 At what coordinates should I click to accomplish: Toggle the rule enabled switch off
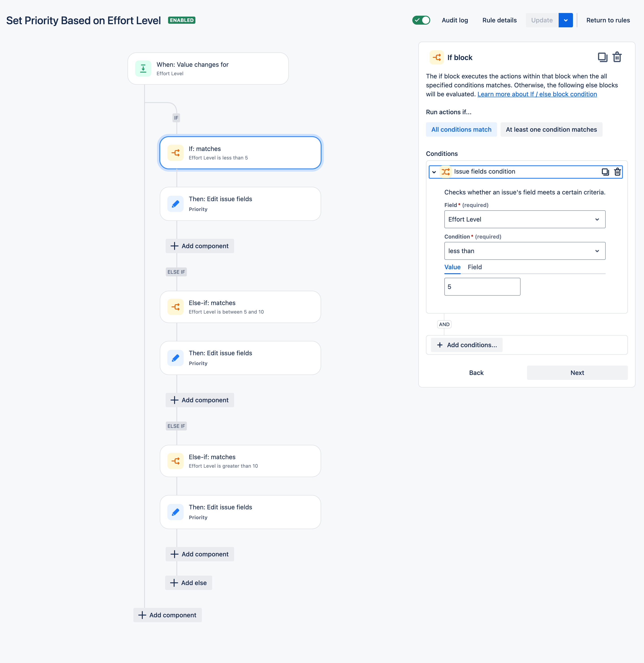pyautogui.click(x=421, y=20)
